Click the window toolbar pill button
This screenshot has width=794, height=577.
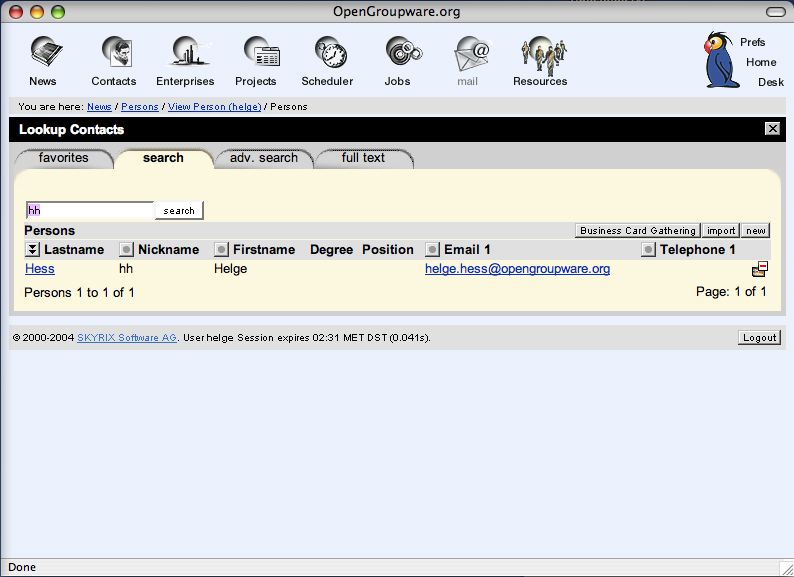coord(775,12)
